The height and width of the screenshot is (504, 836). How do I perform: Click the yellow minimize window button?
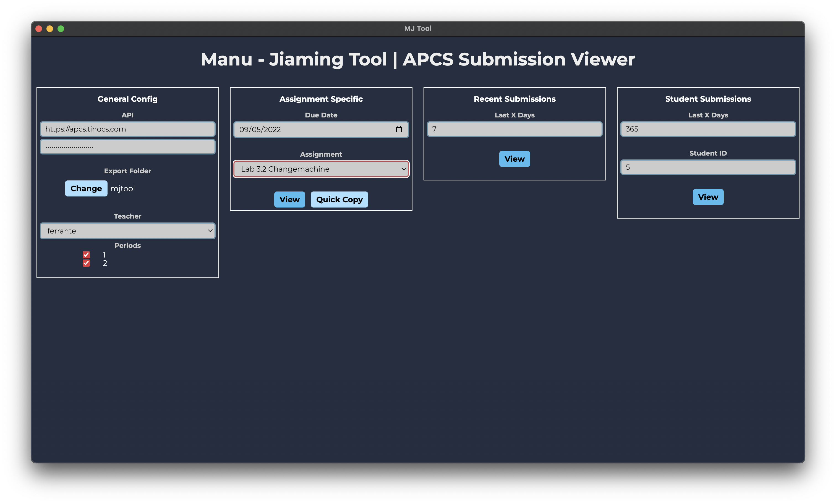click(50, 29)
